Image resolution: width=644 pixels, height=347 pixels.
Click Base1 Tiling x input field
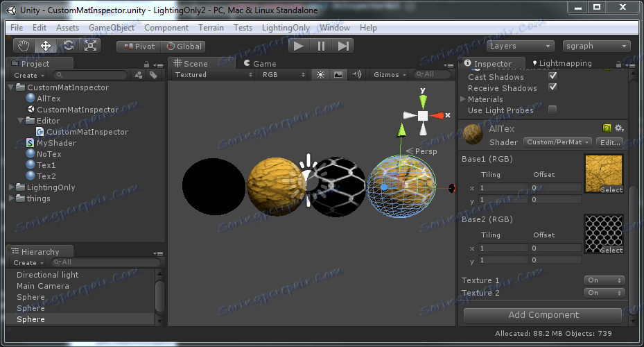click(x=503, y=187)
